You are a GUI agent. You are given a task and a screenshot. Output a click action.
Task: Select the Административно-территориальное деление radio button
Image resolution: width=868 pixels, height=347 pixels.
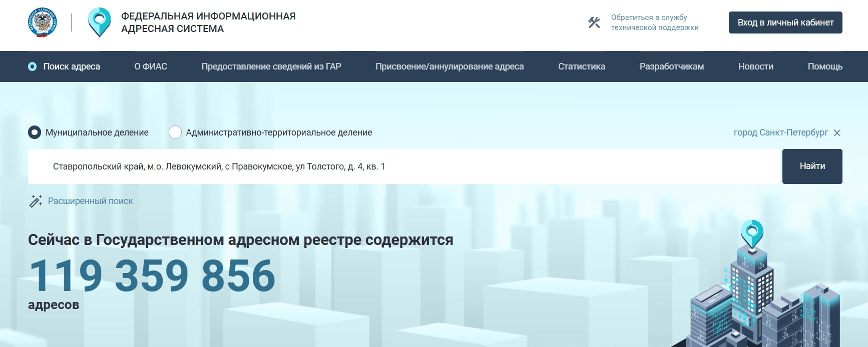coord(175,132)
